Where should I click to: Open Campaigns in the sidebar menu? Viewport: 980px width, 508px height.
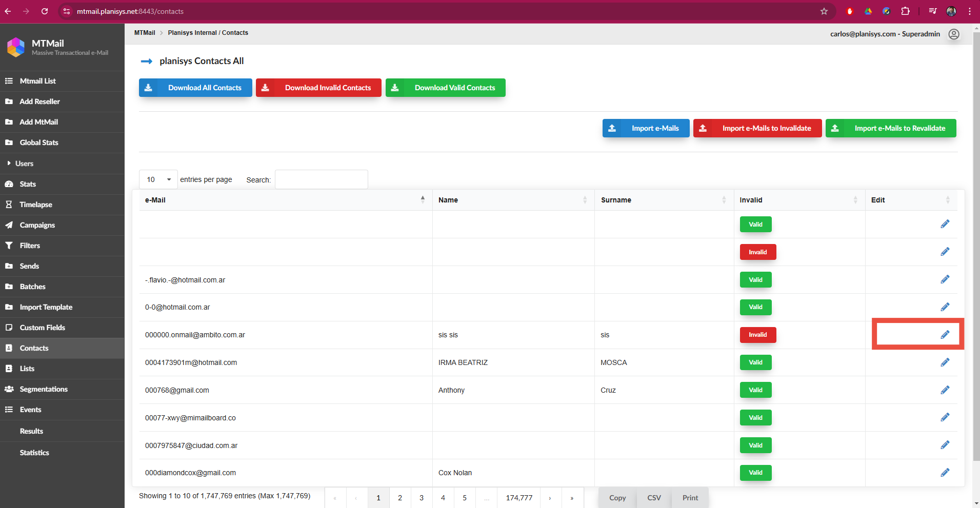37,225
